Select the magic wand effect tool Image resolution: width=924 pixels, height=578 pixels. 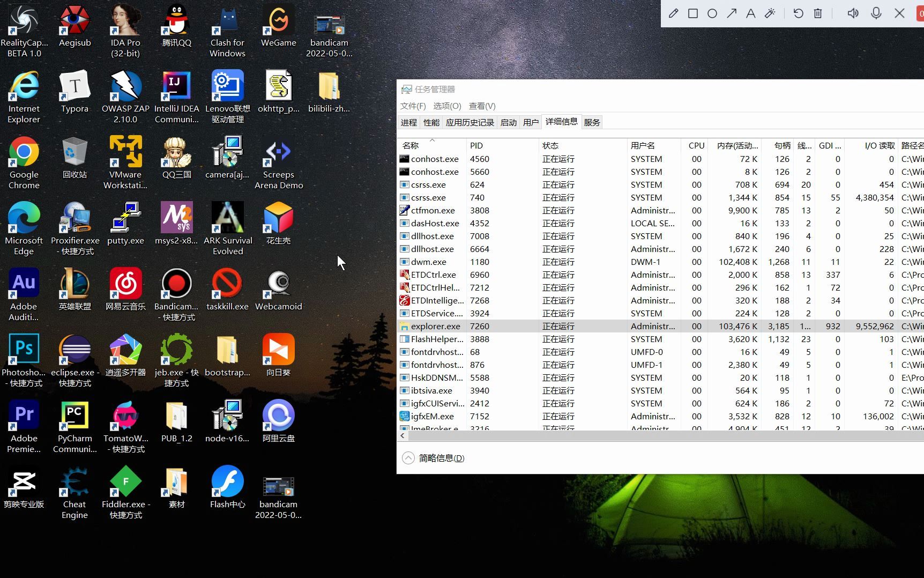pyautogui.click(x=770, y=13)
